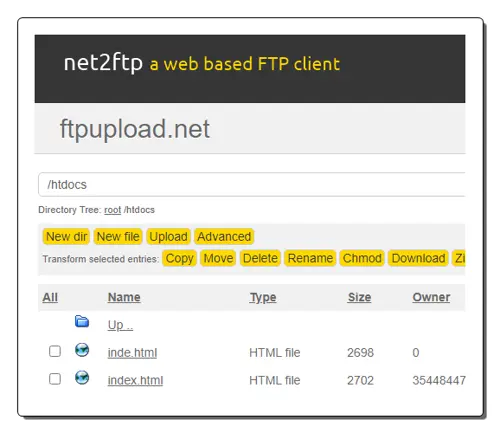The width and height of the screenshot is (500, 433).
Task: Open the Upload page
Action: (168, 237)
